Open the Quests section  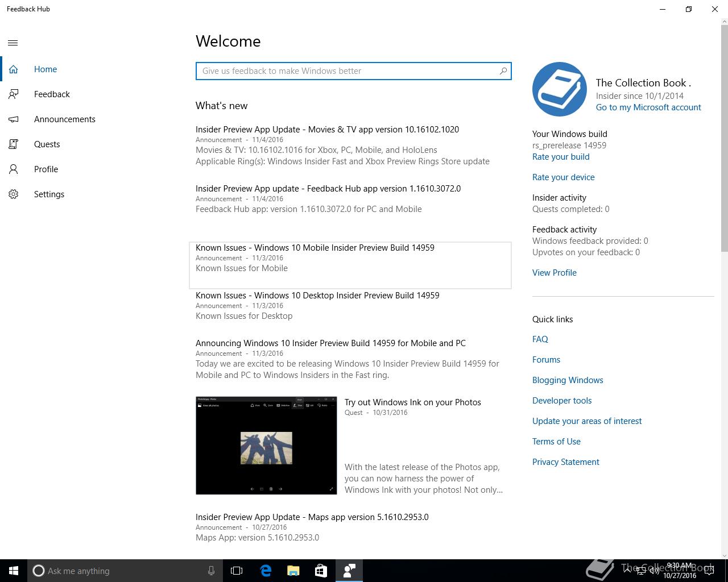point(92,144)
